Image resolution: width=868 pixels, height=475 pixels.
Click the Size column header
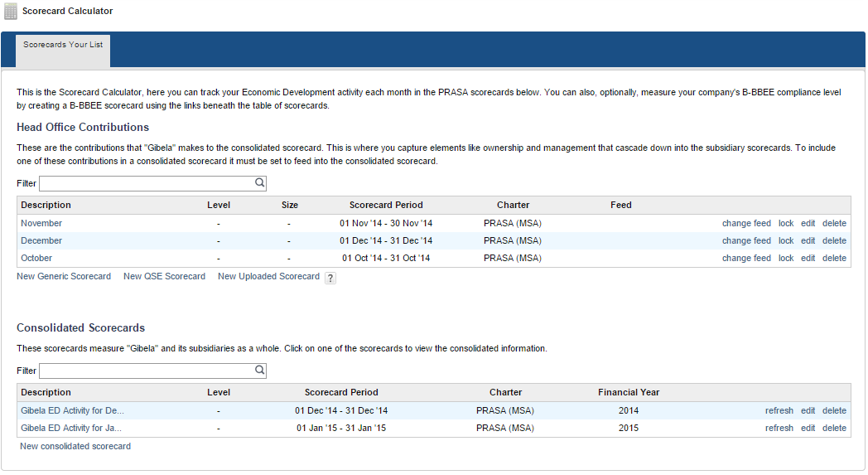point(290,205)
